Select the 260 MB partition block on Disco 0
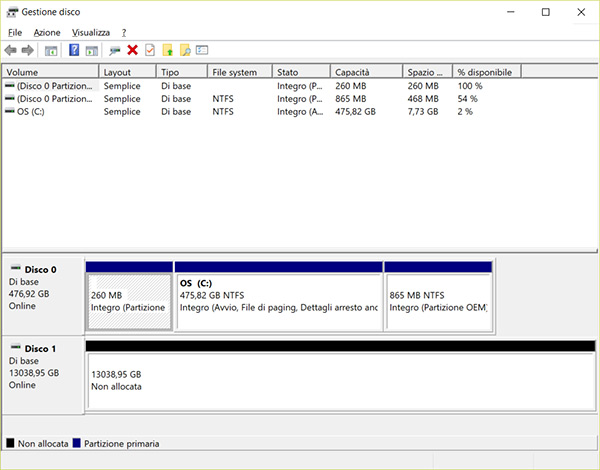Image resolution: width=600 pixels, height=470 pixels. (x=129, y=296)
